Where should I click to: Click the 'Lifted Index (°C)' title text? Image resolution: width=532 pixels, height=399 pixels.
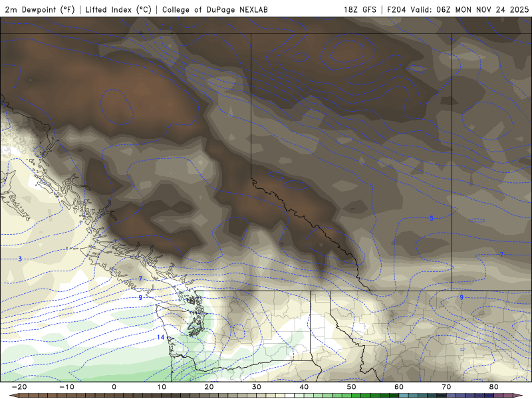point(118,9)
